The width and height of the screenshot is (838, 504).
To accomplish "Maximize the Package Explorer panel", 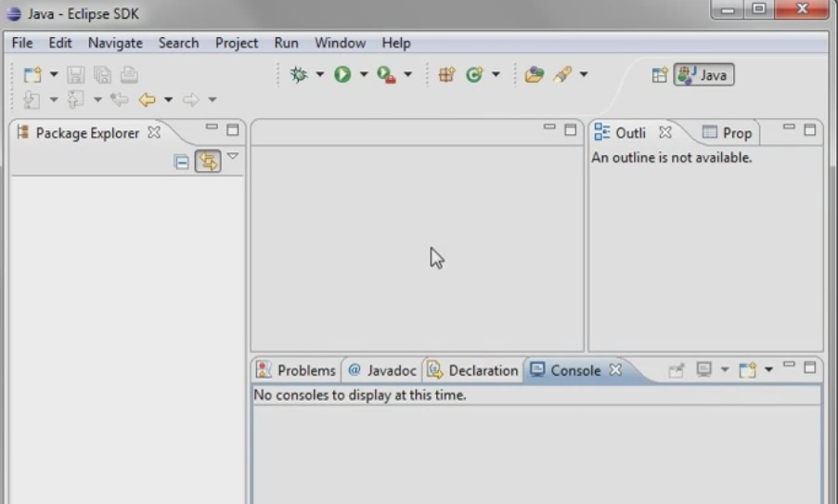I will (x=233, y=130).
